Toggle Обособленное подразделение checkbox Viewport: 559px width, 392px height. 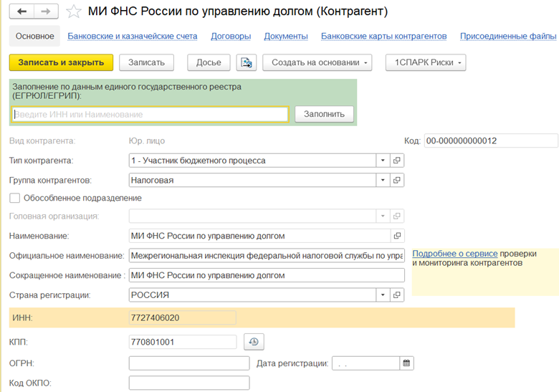click(14, 198)
